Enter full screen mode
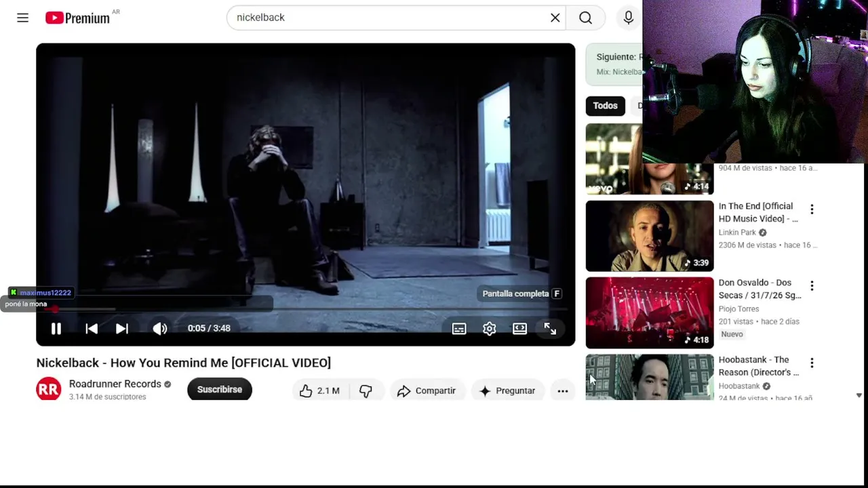Image resolution: width=868 pixels, height=488 pixels. [550, 329]
